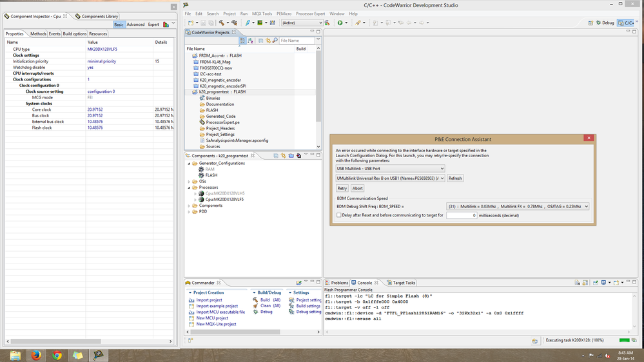
Task: Click Core clock value 20.97152
Action: (x=95, y=110)
